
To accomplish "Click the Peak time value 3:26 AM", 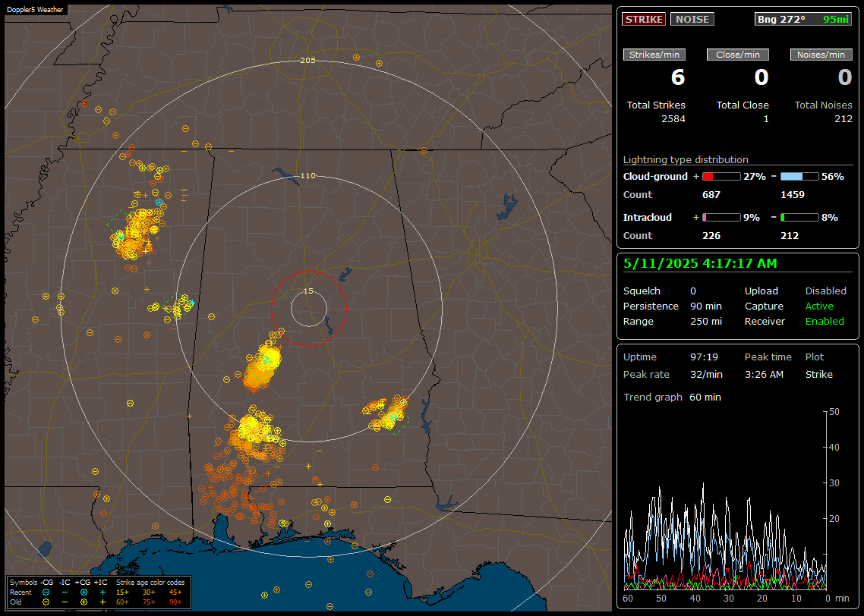I will pos(764,374).
